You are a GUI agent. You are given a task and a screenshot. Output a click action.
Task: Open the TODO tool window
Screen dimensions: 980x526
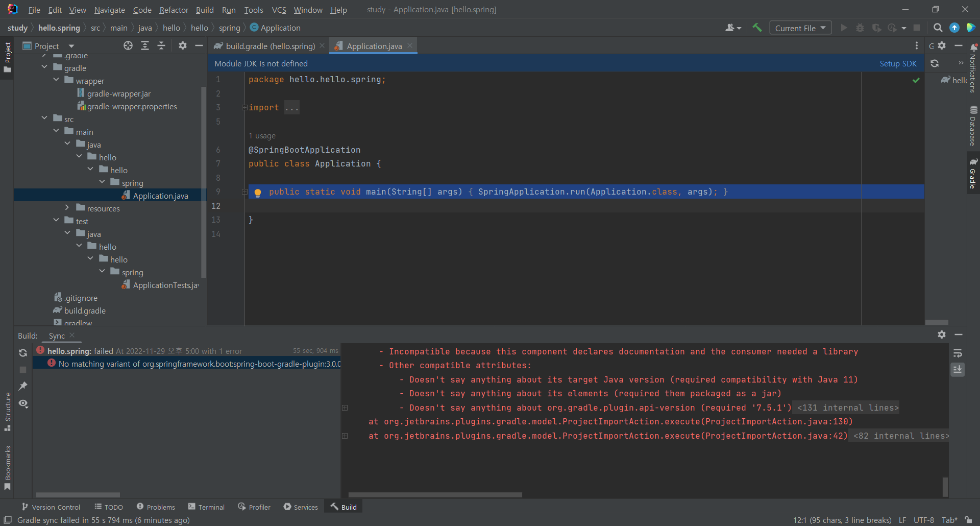tap(109, 507)
